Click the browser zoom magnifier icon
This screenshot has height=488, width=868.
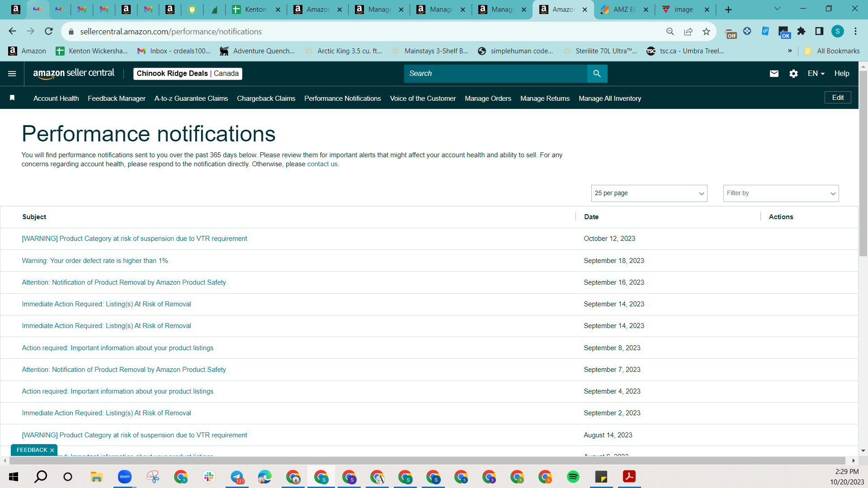670,31
